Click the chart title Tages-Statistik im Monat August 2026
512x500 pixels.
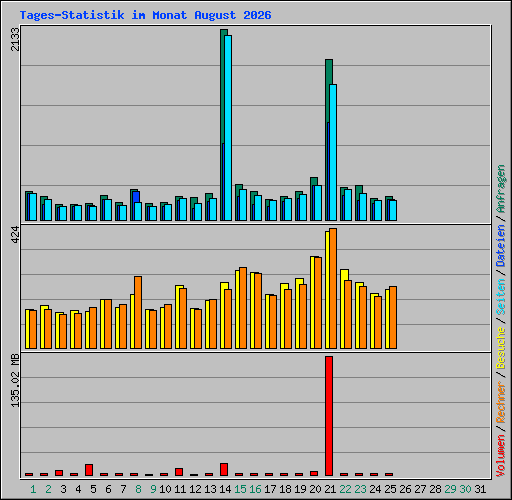(145, 15)
